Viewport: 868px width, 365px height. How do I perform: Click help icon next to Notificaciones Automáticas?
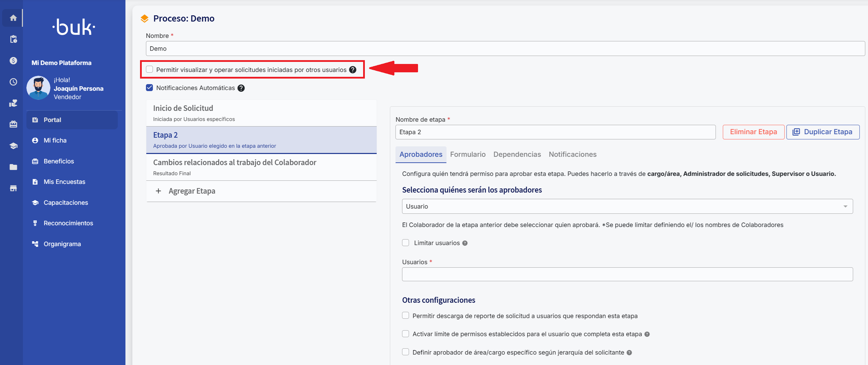pyautogui.click(x=241, y=88)
